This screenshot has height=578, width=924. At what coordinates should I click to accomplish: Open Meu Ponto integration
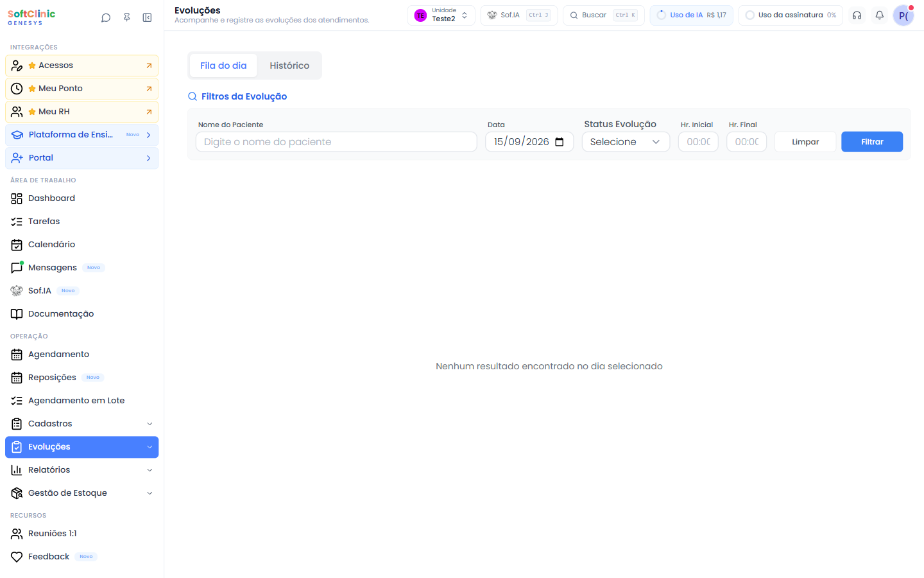[x=81, y=89]
